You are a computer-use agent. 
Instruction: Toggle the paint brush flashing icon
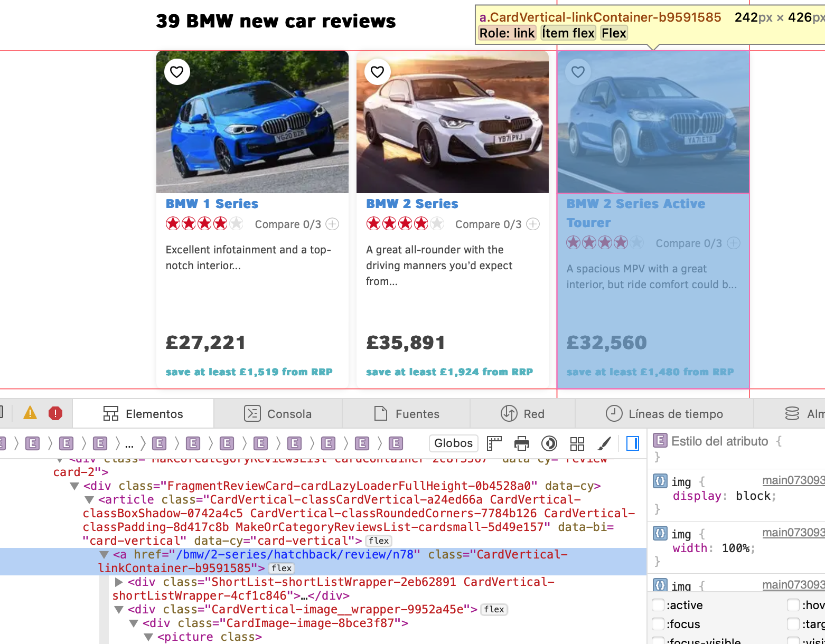(x=604, y=443)
